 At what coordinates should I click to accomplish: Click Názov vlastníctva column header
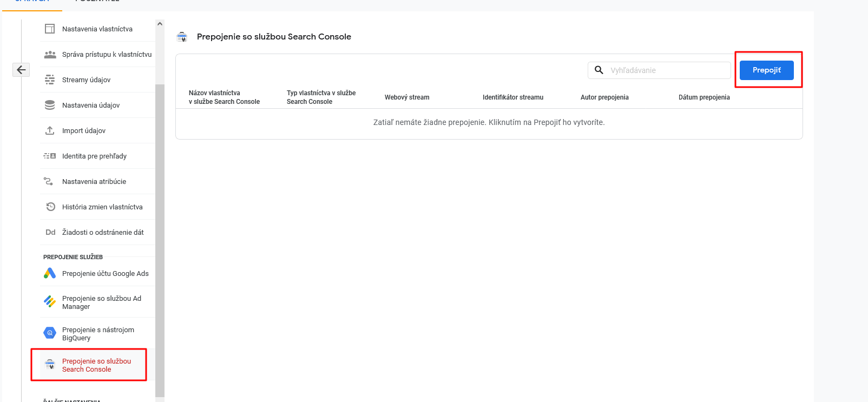point(224,97)
